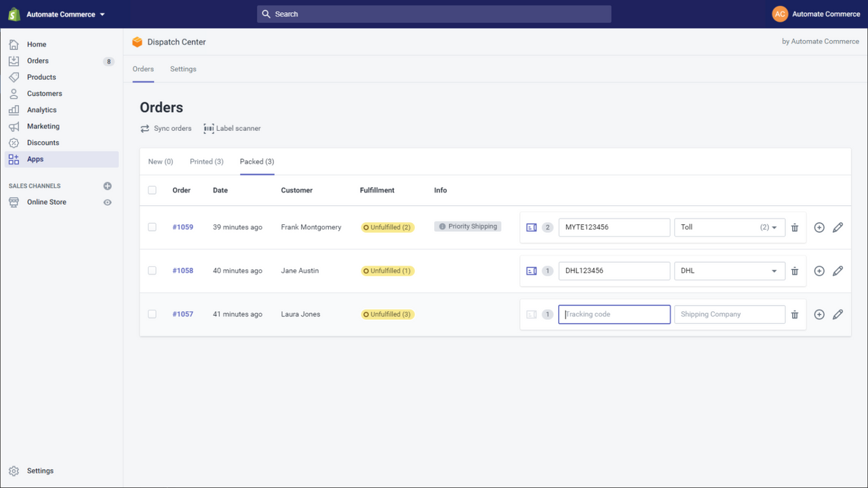This screenshot has height=488, width=868.
Task: Check the checkbox for order #1059
Action: click(x=152, y=227)
